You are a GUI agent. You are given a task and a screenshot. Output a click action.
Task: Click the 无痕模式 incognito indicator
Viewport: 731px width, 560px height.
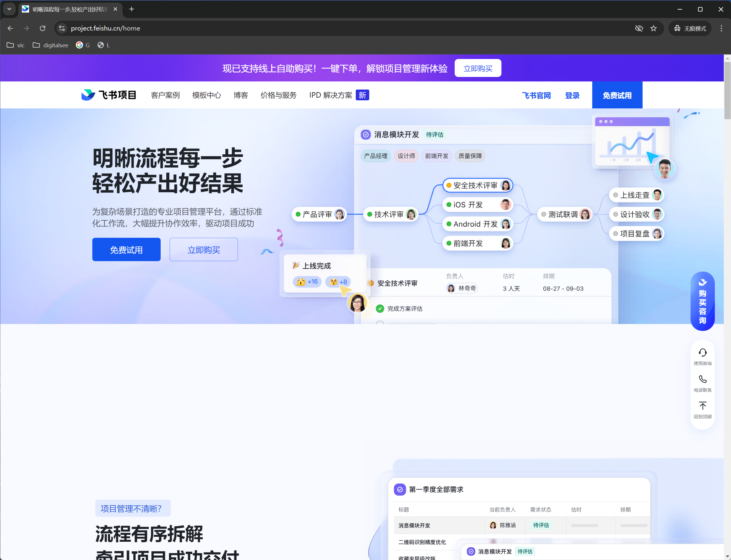690,28
